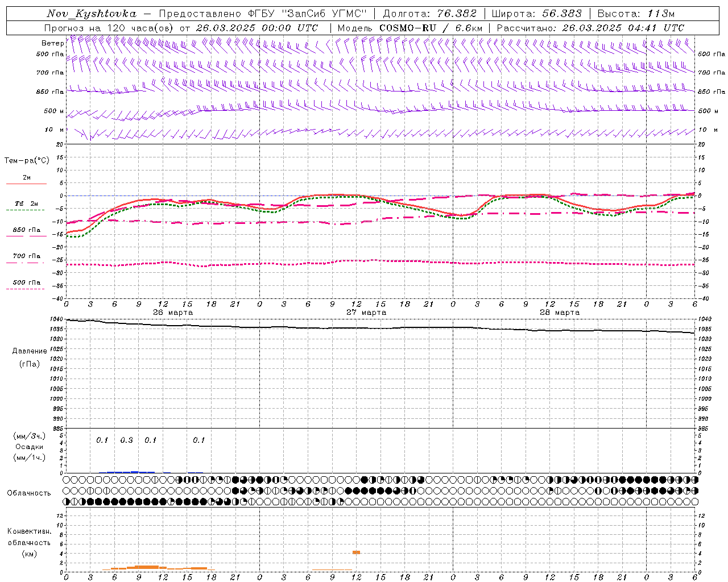Screen dimensions: 728x582
Task: Click the Высота: 113м elevation value
Action: click(x=636, y=14)
